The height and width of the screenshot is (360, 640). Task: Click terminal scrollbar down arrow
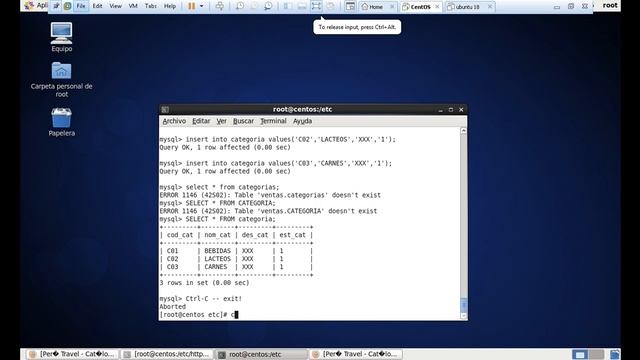click(x=464, y=316)
